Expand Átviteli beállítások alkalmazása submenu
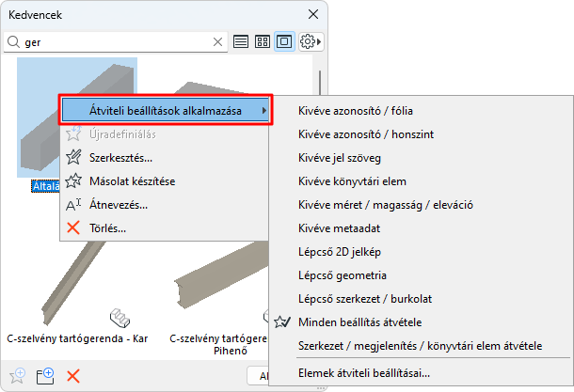Viewport: 574px width, 392px height. coord(167,111)
